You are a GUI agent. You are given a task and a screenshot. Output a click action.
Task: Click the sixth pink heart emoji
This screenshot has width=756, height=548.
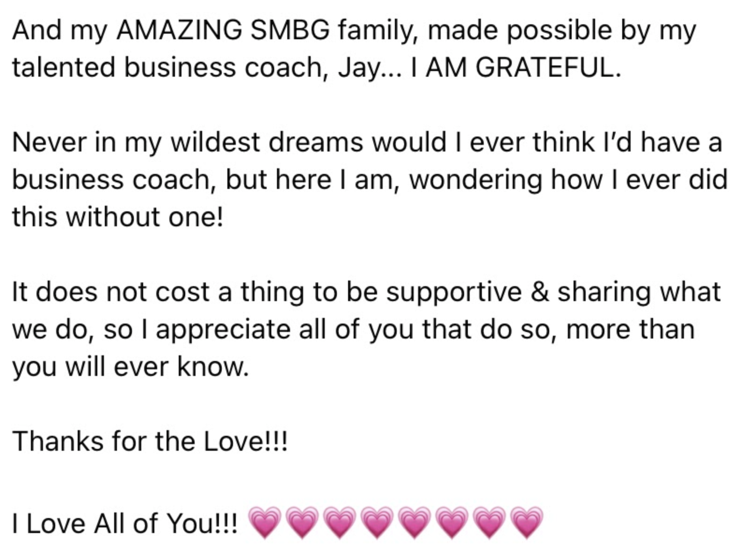(452, 522)
